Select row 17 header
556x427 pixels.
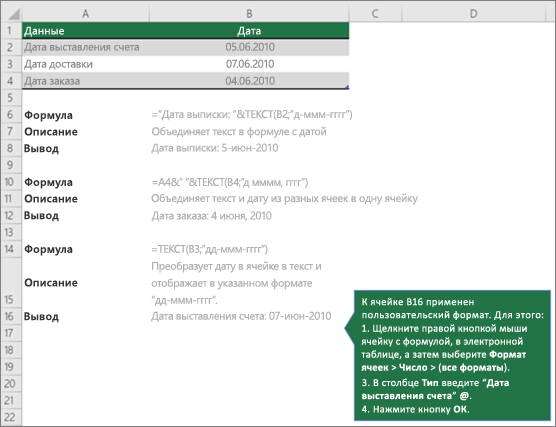point(11,333)
